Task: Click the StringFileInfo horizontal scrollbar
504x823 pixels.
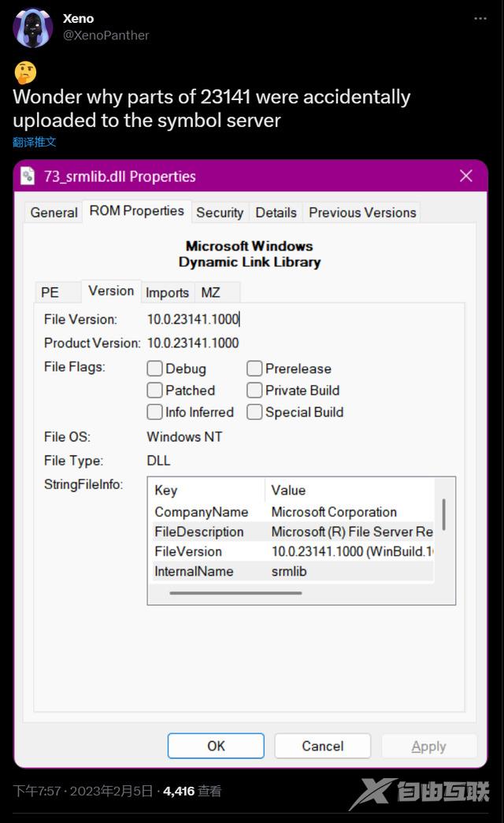Action: point(235,593)
